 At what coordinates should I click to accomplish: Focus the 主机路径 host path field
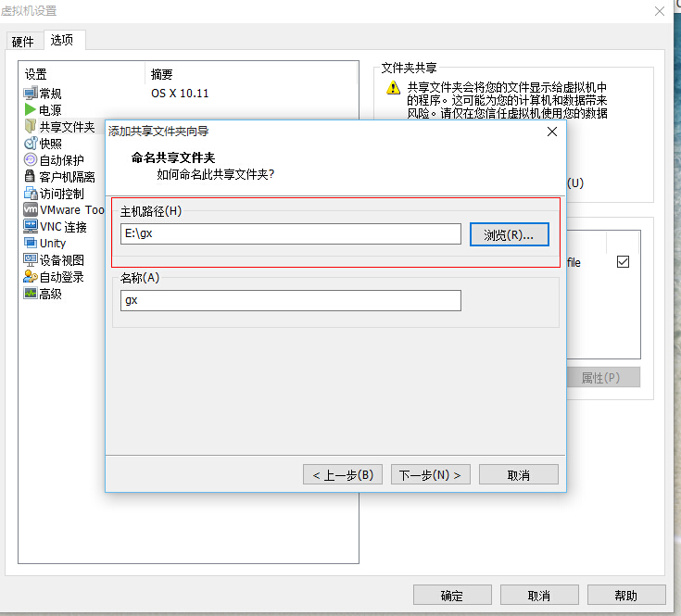(291, 234)
